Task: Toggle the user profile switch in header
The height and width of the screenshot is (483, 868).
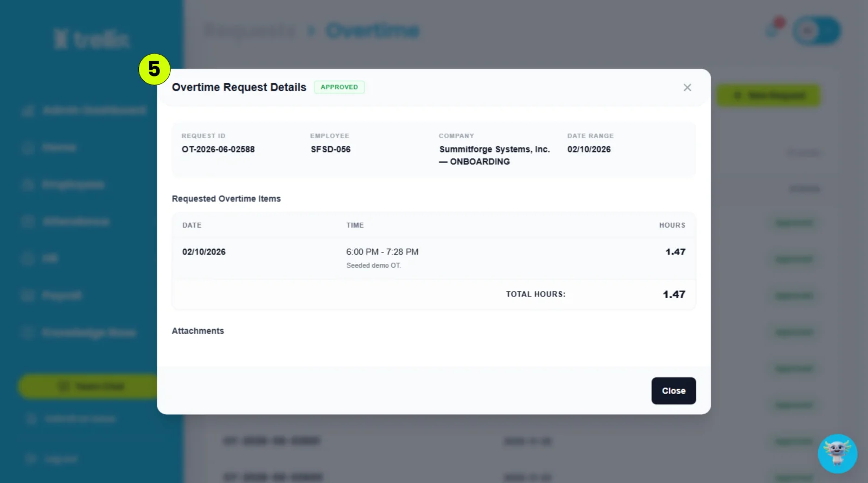Action: (816, 30)
